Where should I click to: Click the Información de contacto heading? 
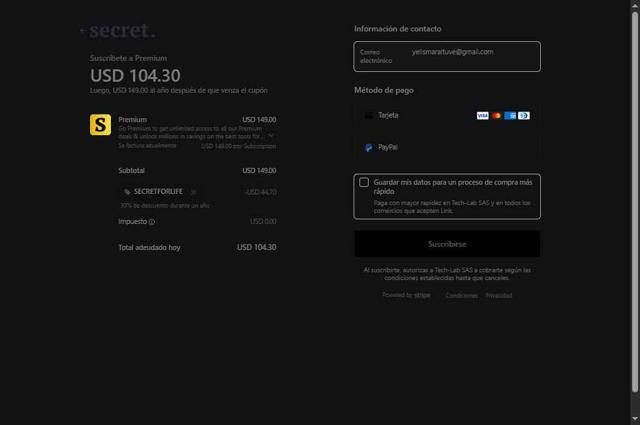(x=398, y=29)
